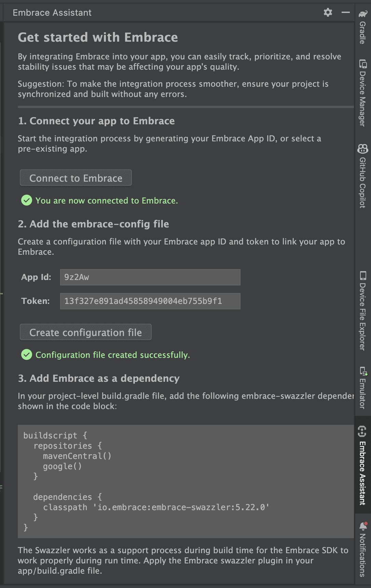371x588 pixels.
Task: Click the 'You are now connected to Embrace' message
Action: click(106, 200)
